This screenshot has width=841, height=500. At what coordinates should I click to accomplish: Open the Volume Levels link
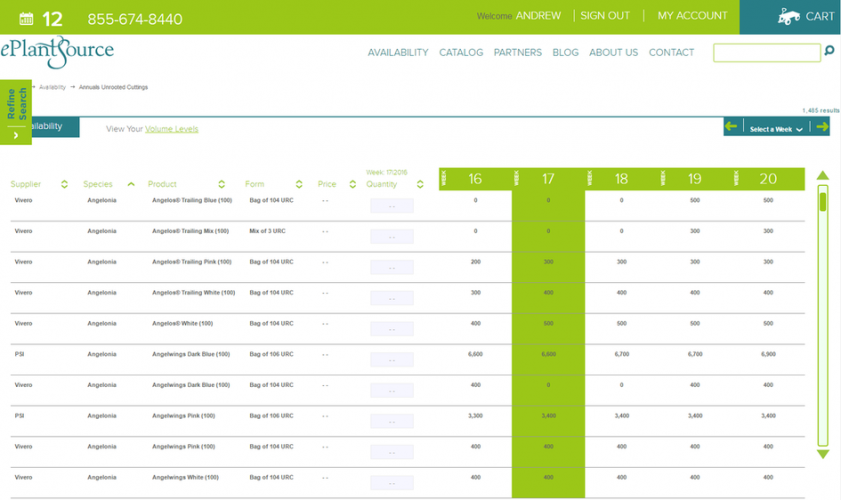coord(172,129)
